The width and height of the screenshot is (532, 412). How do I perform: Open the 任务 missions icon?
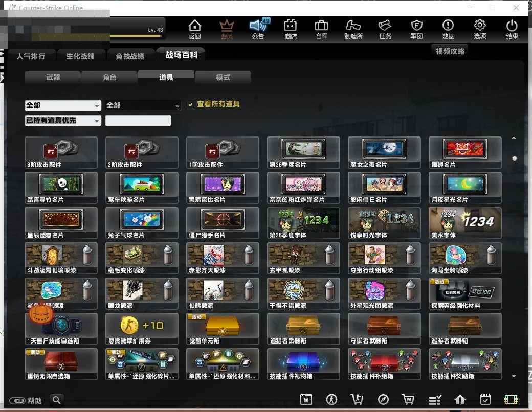385,30
